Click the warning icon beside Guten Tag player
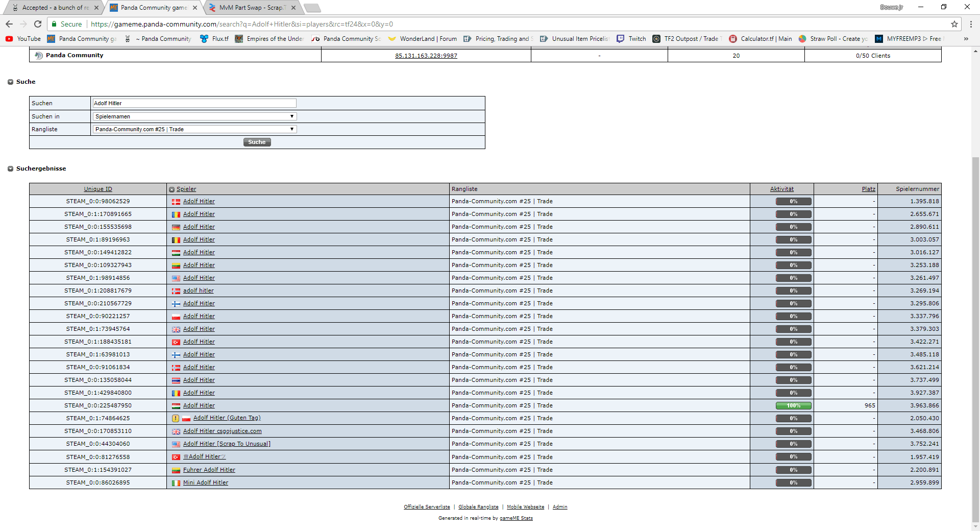 [176, 418]
